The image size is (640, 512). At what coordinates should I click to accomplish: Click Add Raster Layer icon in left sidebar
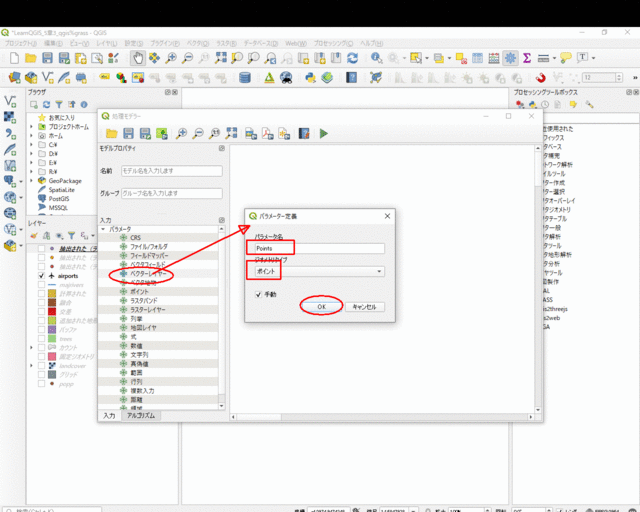pos(10,118)
